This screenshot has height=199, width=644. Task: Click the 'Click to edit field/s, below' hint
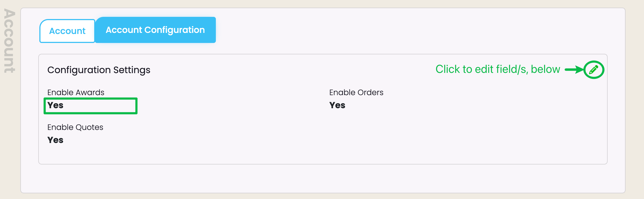click(498, 69)
